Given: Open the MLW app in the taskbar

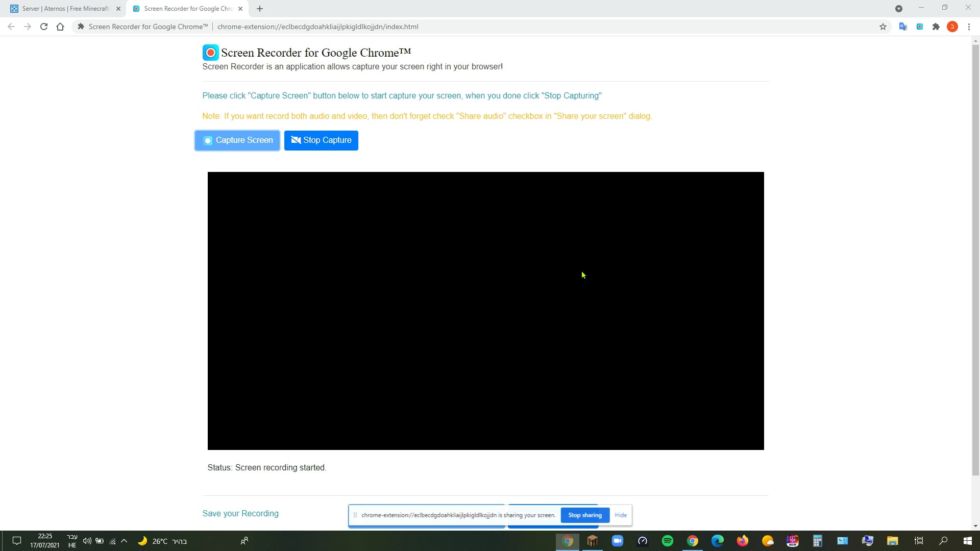Looking at the screenshot, I should 792,541.
